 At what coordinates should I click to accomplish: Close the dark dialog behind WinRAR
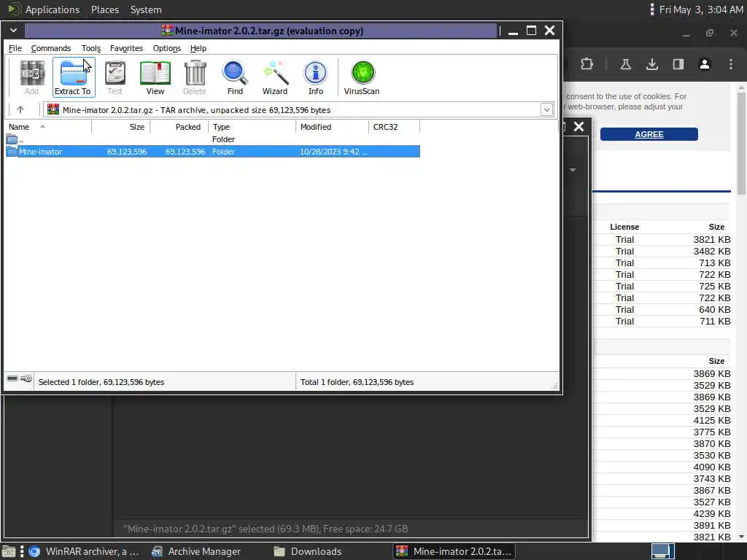[578, 127]
